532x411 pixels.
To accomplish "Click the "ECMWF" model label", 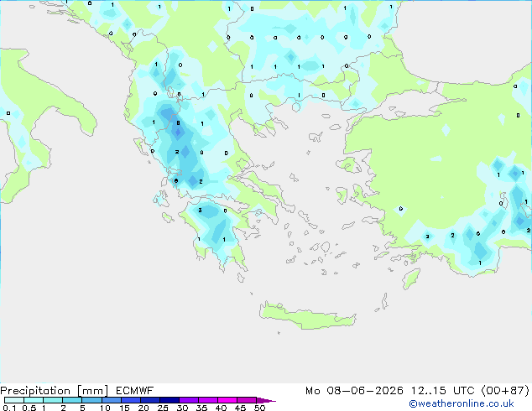I will (135, 391).
